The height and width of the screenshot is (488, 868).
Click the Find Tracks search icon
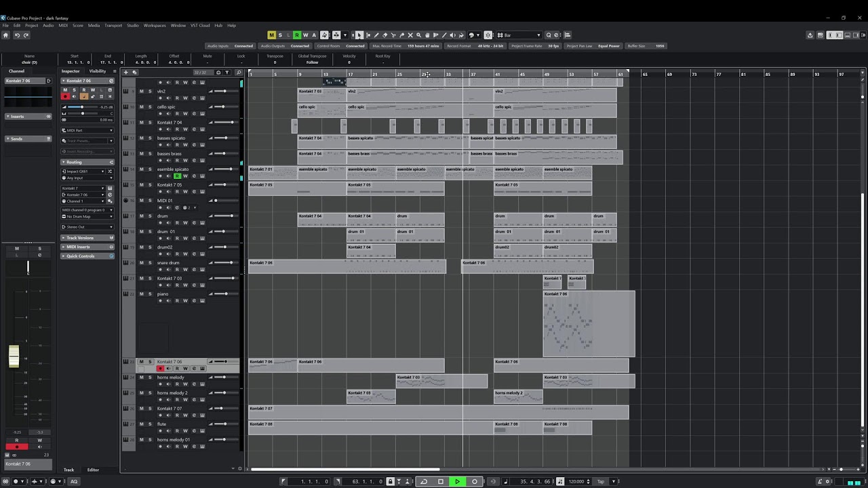239,73
